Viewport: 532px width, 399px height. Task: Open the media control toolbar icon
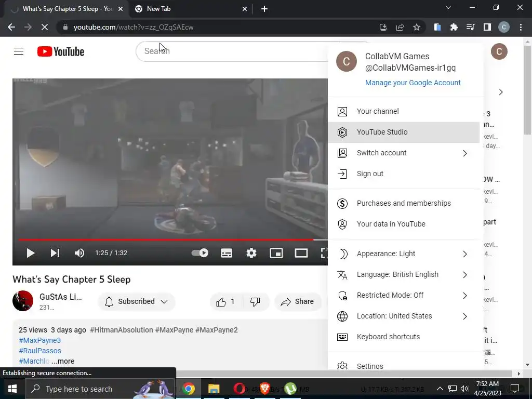point(471,27)
